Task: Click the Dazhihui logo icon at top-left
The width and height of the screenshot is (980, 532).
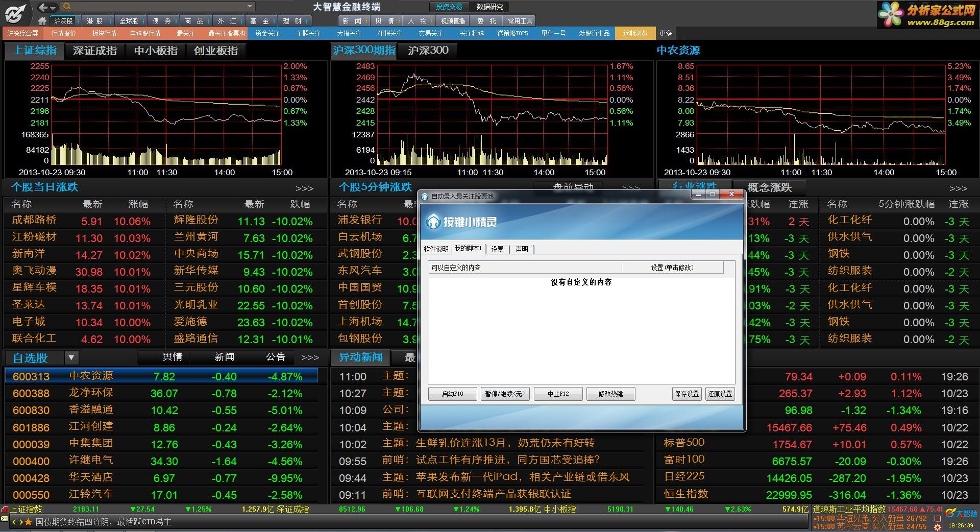Action: 15,13
